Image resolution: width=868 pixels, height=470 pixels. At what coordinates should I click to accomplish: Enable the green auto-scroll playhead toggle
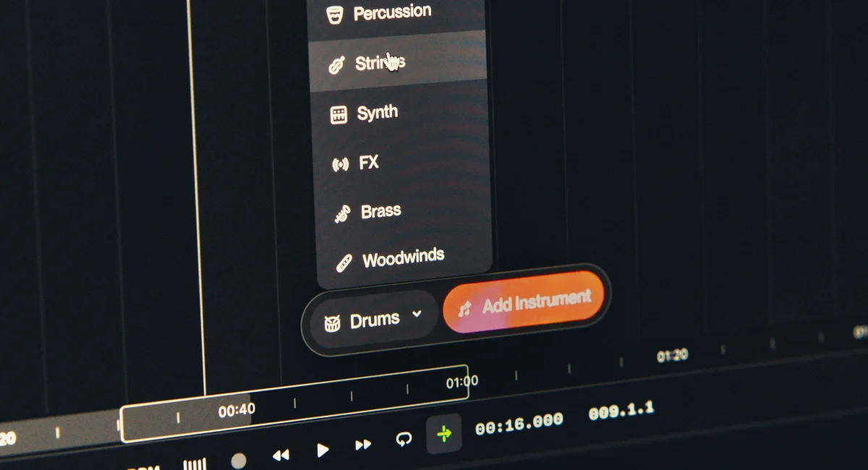pyautogui.click(x=443, y=435)
